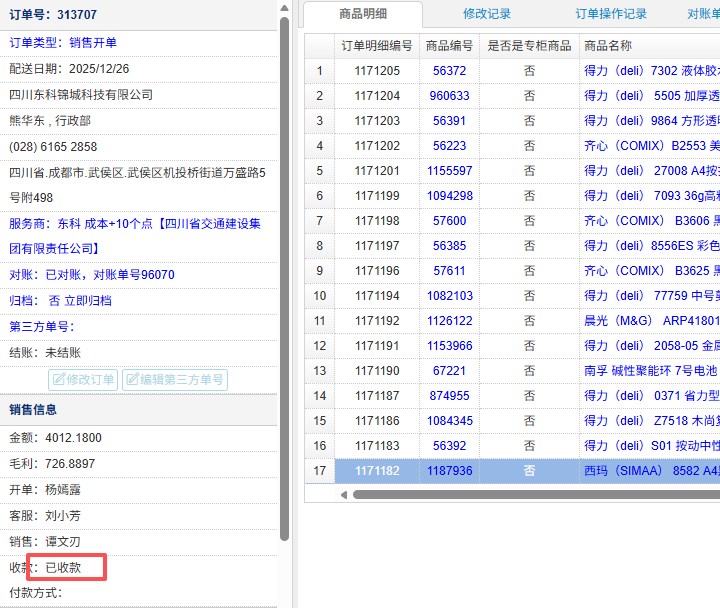Open the 订单操作记录 tab

click(x=611, y=14)
